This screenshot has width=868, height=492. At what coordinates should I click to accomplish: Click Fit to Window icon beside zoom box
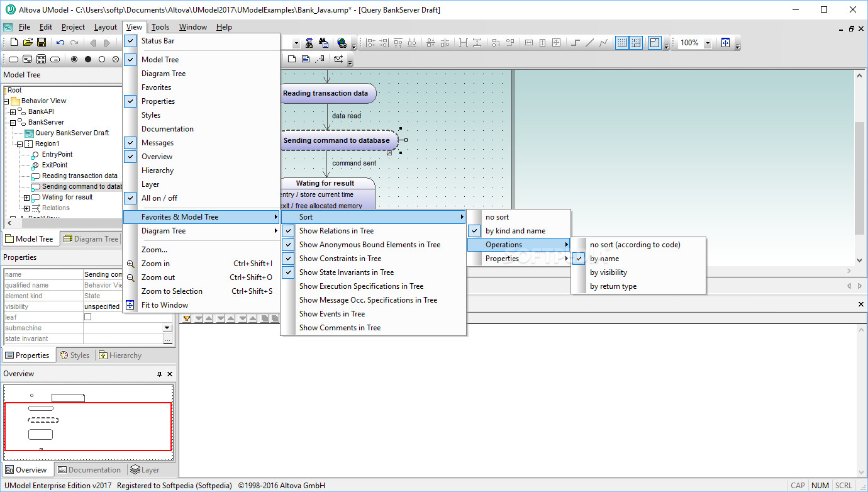[726, 43]
